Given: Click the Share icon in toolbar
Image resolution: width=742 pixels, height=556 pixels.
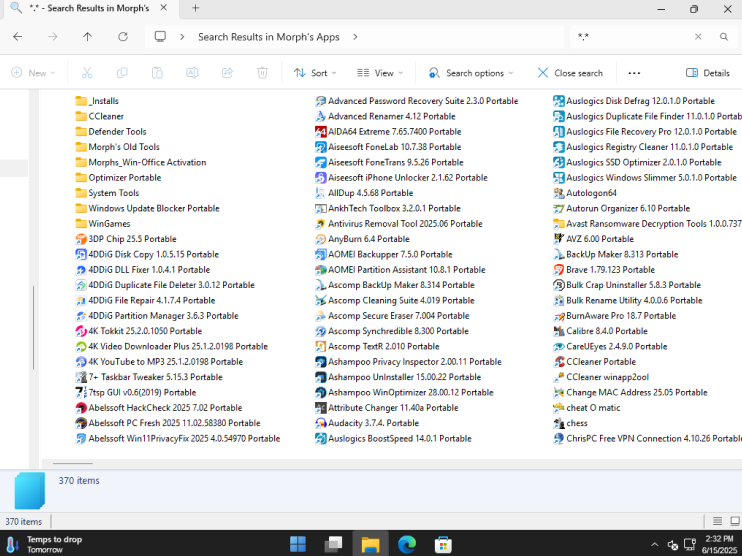Looking at the screenshot, I should coord(227,73).
